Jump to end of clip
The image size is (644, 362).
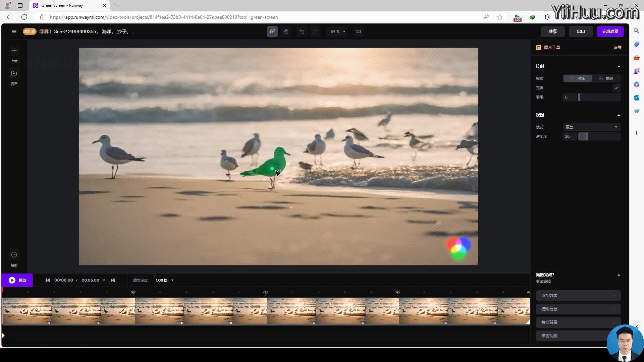point(113,280)
